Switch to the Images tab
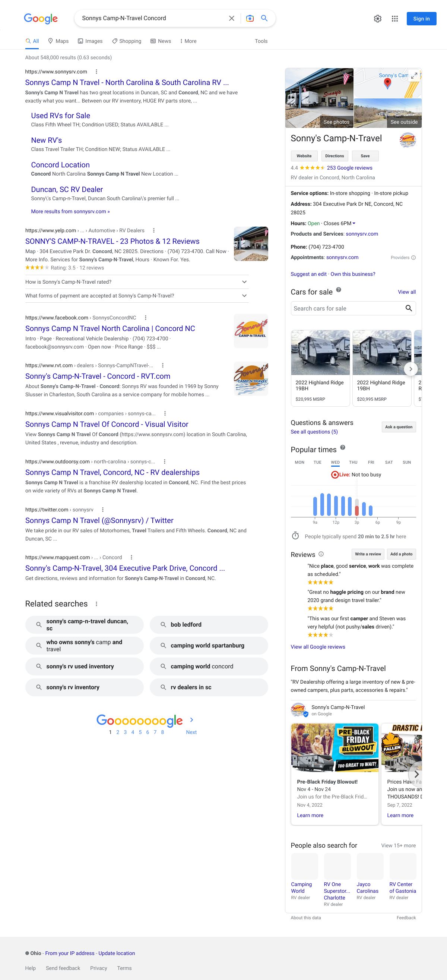The width and height of the screenshot is (447, 980). tap(90, 41)
